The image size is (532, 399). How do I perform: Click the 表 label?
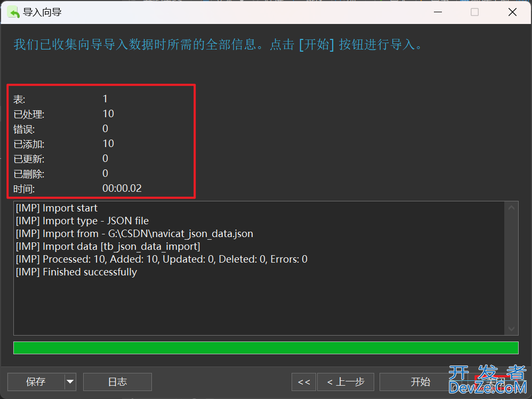pos(19,99)
